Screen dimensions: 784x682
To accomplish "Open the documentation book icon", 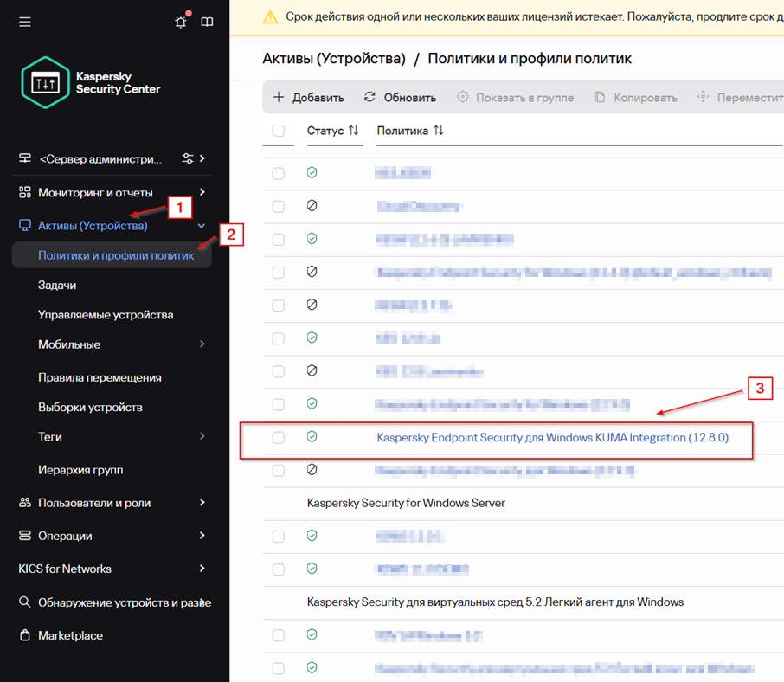I will 207,22.
